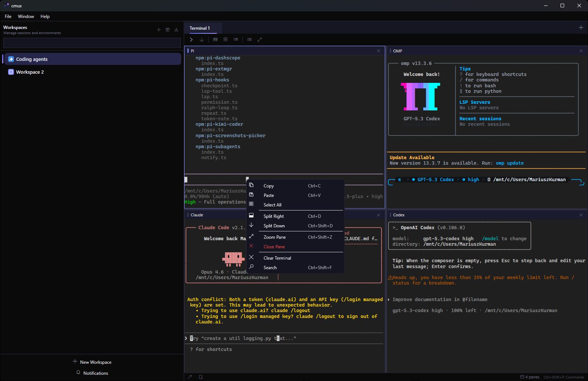
Task: Open the Window menu
Action: click(x=26, y=17)
